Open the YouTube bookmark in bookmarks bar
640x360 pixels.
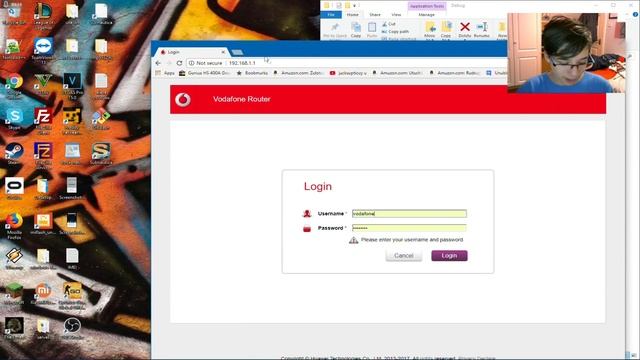349,73
